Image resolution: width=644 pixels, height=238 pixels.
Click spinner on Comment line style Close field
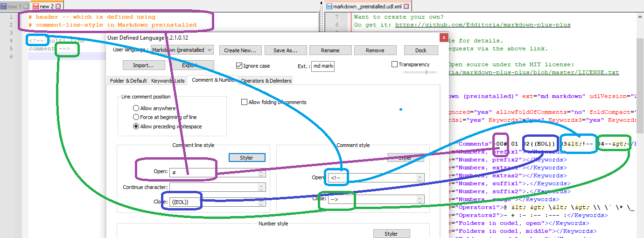(x=262, y=203)
